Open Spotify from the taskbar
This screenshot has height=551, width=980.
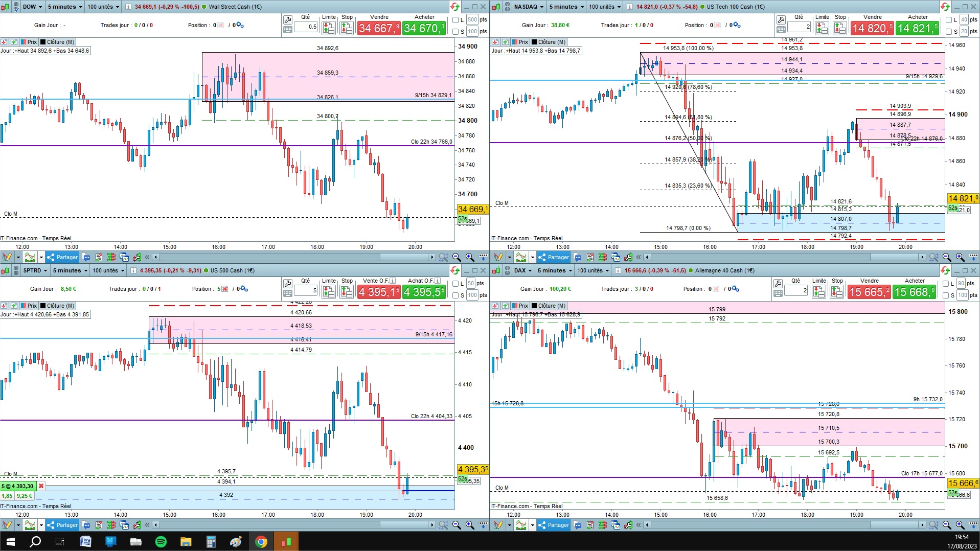[x=161, y=541]
